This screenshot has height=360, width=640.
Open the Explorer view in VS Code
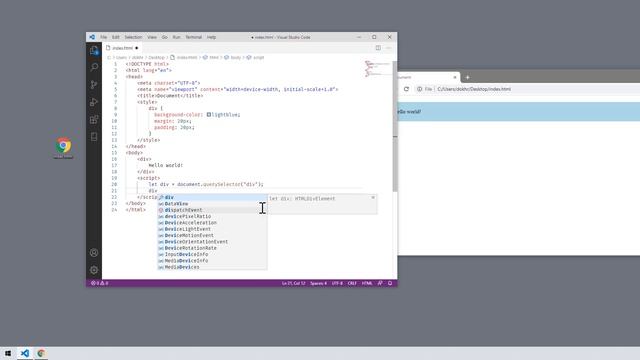tap(94, 50)
